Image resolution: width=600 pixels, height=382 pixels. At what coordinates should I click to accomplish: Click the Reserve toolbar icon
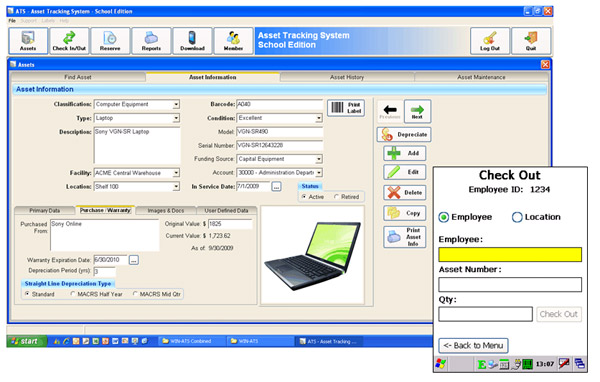[110, 41]
